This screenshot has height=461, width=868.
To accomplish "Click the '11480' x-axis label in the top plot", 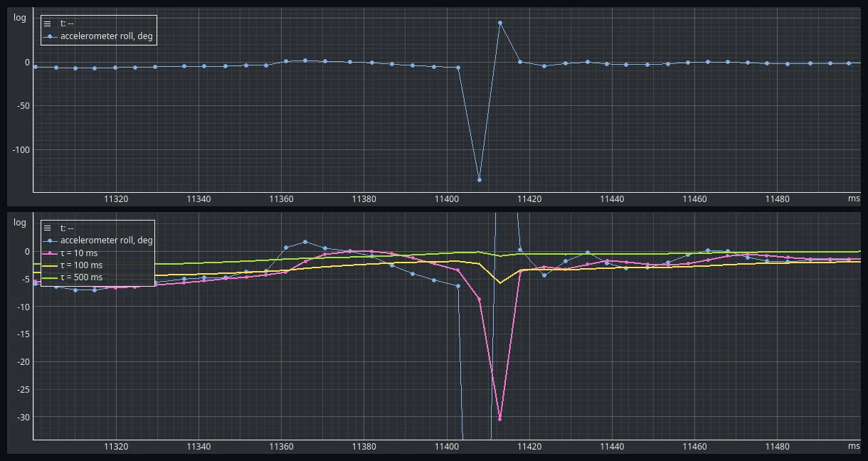I will coord(778,199).
